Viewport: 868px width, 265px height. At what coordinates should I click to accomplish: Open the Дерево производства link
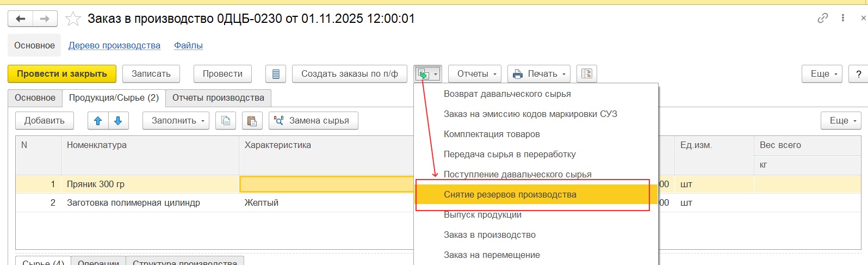tap(114, 46)
